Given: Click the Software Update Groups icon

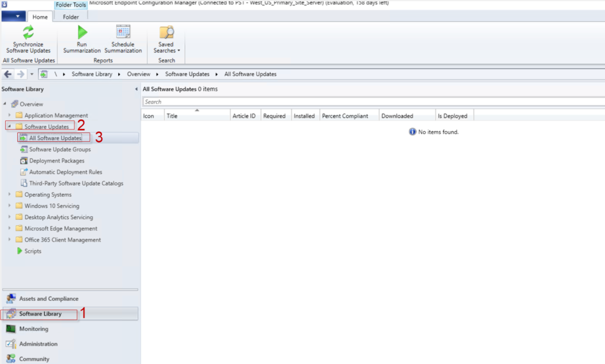Looking at the screenshot, I should (24, 149).
